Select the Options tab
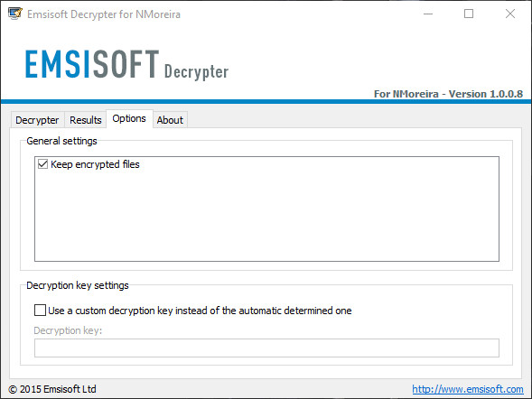 pyautogui.click(x=129, y=118)
